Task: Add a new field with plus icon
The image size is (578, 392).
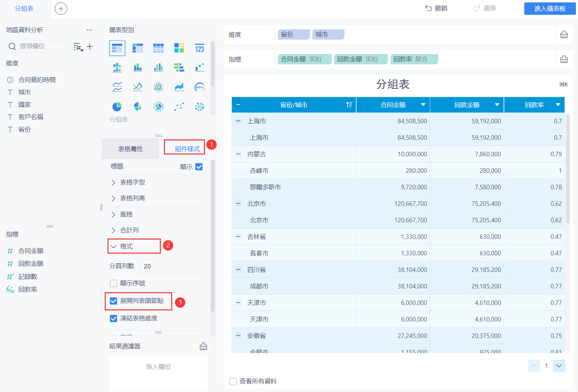Action: 90,46
